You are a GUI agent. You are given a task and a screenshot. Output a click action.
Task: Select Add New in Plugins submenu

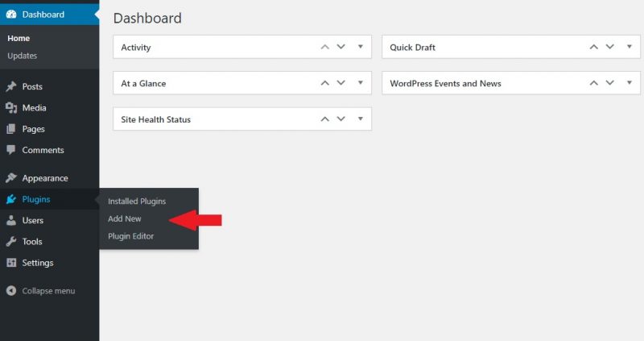[x=125, y=218]
